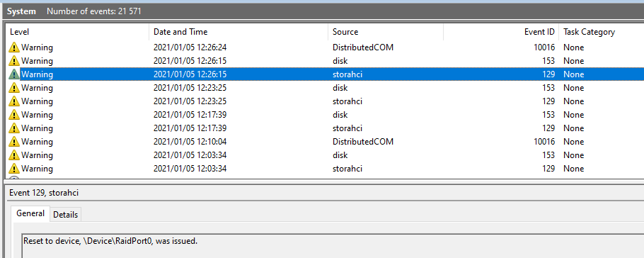
Task: Select the 'Reset to device' message text
Action: tap(110, 241)
